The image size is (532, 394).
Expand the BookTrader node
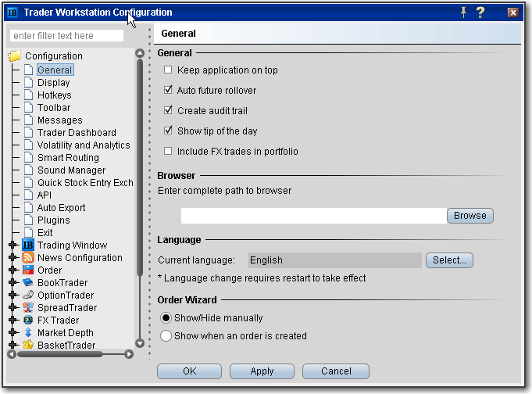(13, 282)
